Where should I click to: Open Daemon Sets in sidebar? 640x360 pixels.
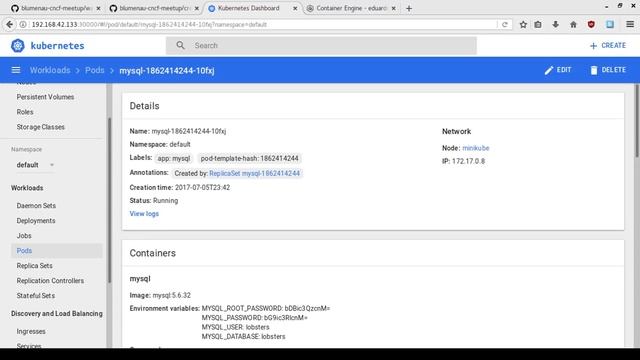pos(36,206)
